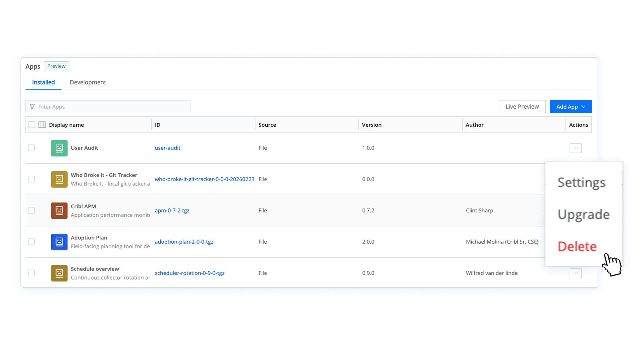Choose Delete from the actions menu
The width and height of the screenshot is (644, 362).
[x=577, y=246]
